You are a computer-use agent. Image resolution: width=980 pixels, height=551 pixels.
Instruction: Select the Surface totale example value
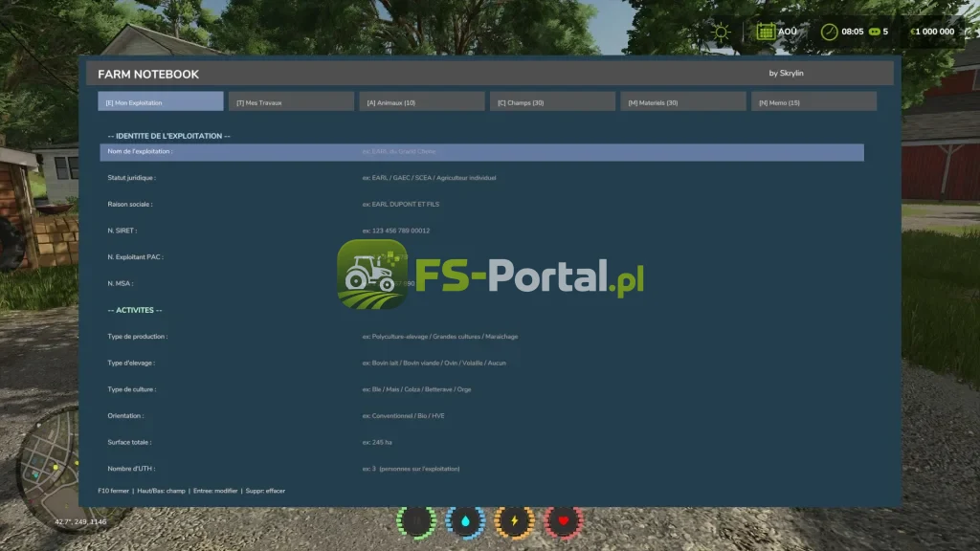[x=377, y=442]
